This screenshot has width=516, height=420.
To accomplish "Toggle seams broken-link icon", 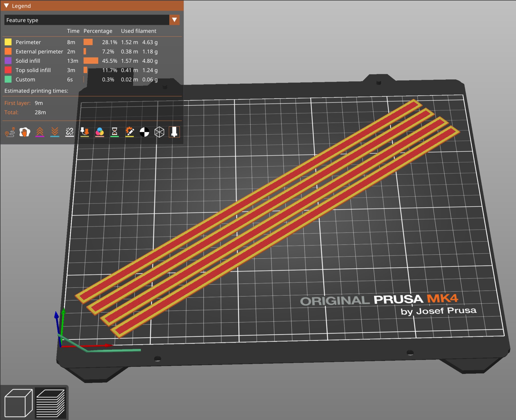I will pyautogui.click(x=70, y=132).
